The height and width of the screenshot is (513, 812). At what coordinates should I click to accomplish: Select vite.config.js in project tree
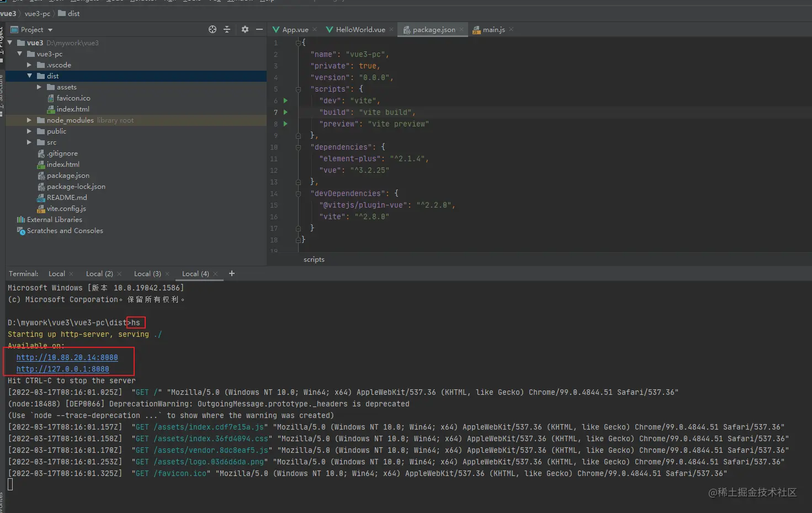click(x=66, y=208)
